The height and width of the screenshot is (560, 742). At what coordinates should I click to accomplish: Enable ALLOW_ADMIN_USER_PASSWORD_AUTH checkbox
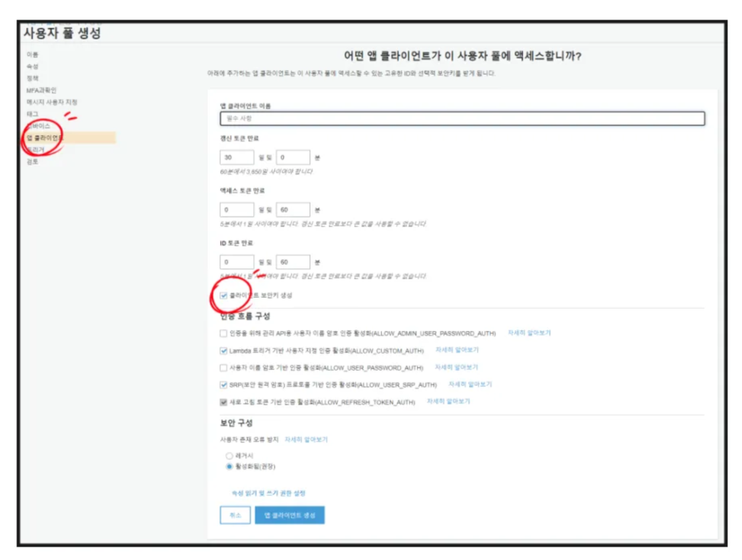click(224, 333)
